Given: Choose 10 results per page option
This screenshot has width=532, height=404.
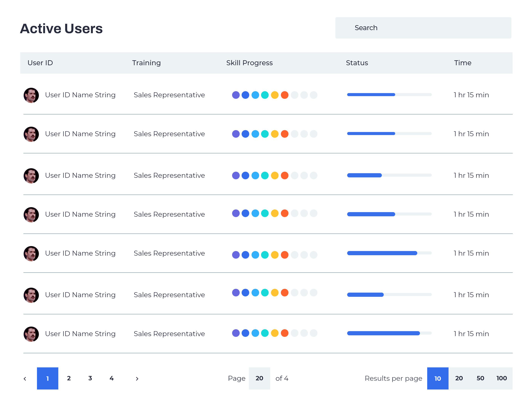Looking at the screenshot, I should point(437,378).
